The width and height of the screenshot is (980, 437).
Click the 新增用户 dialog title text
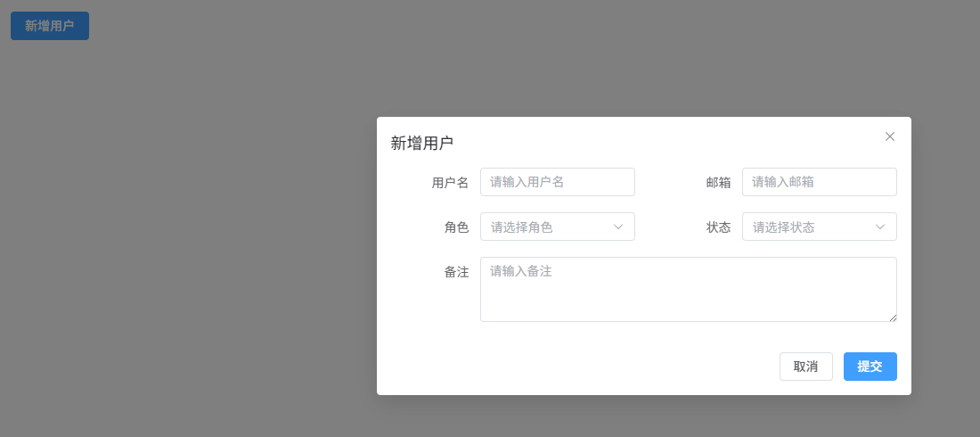click(422, 143)
